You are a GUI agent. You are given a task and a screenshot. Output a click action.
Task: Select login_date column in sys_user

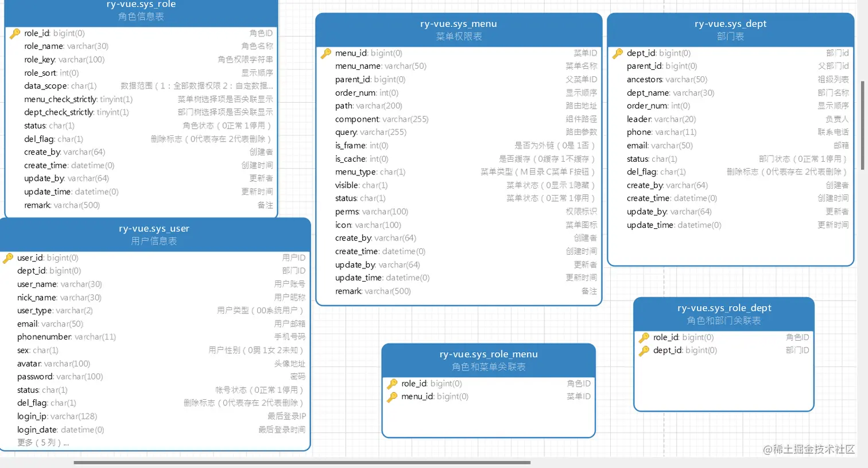154,430
